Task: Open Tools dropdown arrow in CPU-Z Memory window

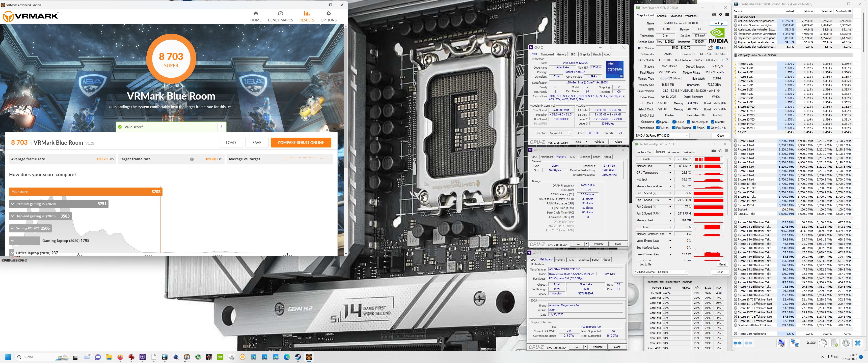Action: (587, 244)
